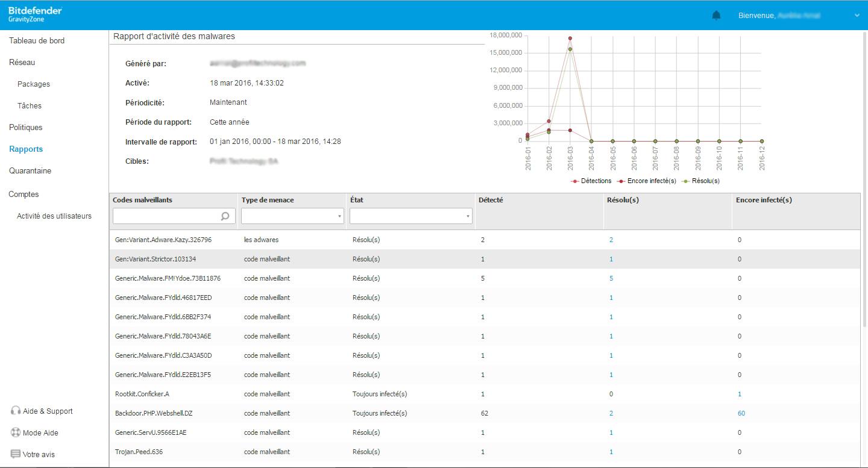
Task: Click the 2016-02 Détections data point
Action: (549, 121)
